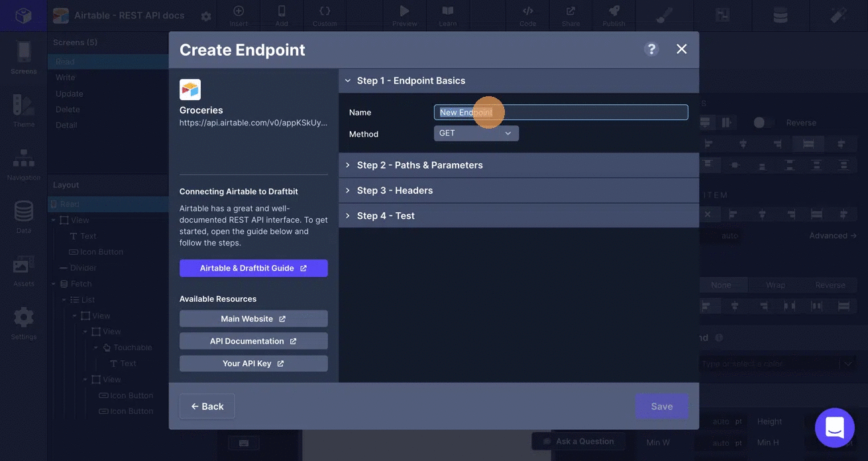Open Advanced layout options link

click(x=833, y=235)
